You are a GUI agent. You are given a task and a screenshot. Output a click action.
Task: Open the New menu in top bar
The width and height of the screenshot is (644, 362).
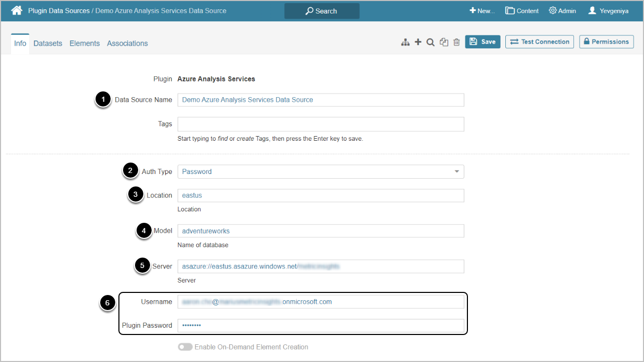[482, 10]
